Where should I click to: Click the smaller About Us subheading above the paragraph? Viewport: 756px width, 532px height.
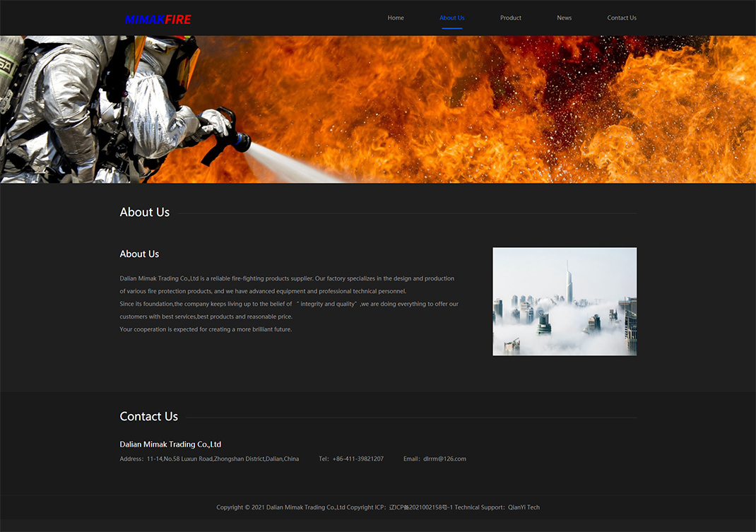[x=139, y=254]
